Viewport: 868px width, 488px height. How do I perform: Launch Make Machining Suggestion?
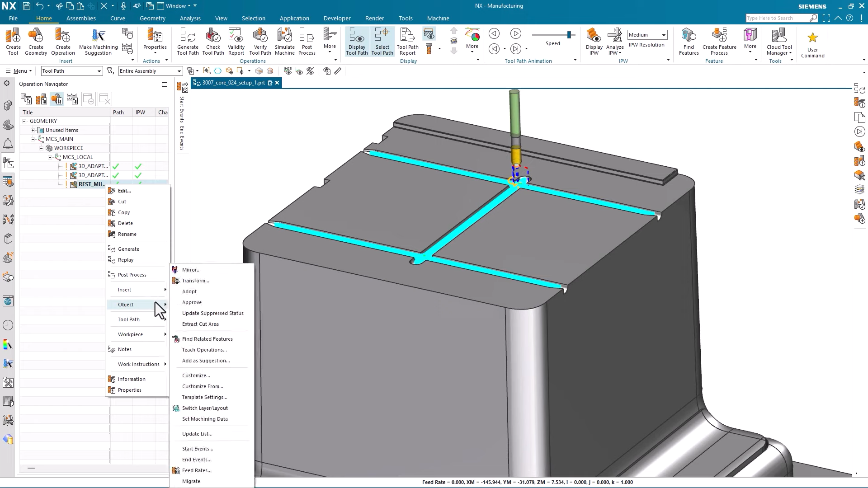(x=99, y=41)
